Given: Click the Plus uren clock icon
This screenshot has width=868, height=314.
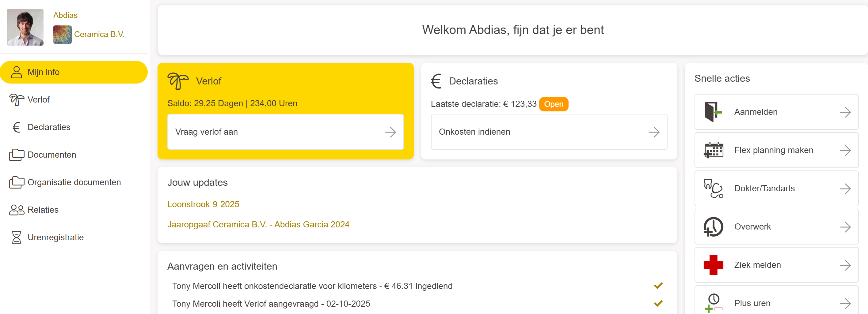Looking at the screenshot, I should [713, 303].
